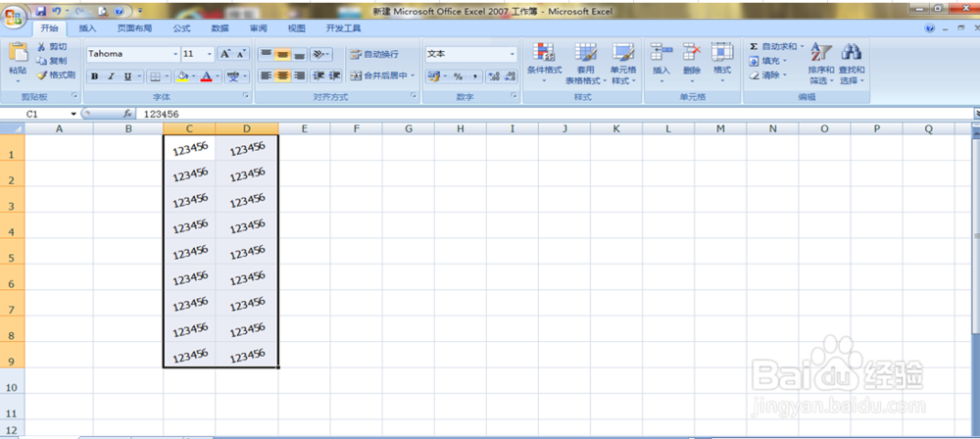
Task: Switch to the 审阅 ribbon tab
Action: pos(258,28)
